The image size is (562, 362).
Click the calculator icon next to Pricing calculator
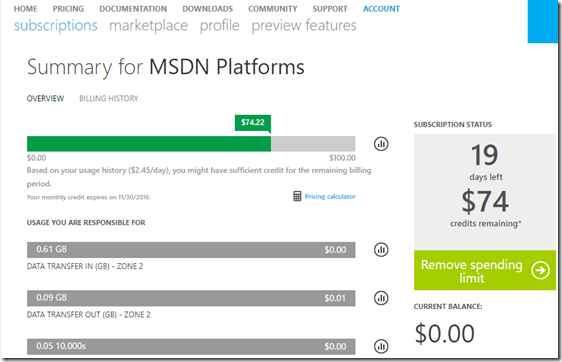tap(297, 196)
